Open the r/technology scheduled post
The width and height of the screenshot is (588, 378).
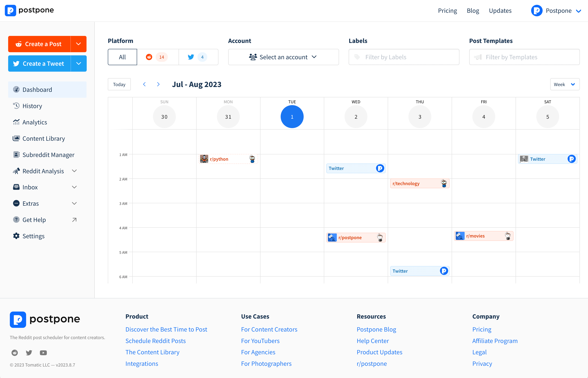pyautogui.click(x=420, y=183)
